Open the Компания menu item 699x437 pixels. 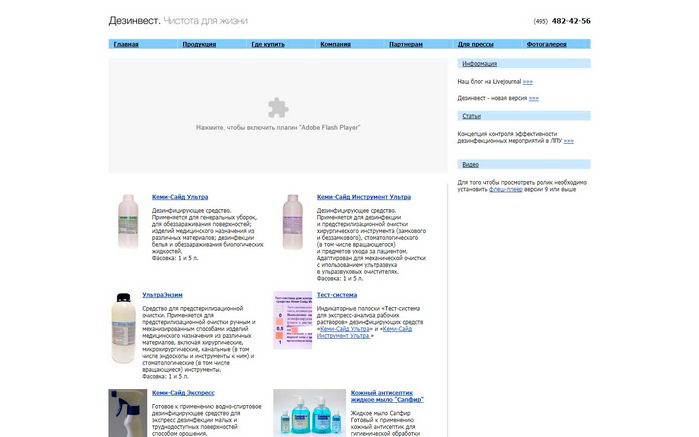tap(335, 44)
